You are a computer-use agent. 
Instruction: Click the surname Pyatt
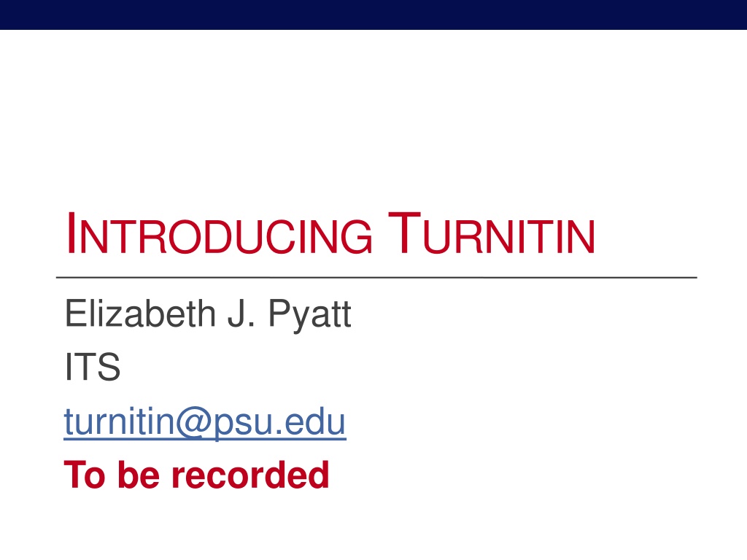(x=310, y=316)
